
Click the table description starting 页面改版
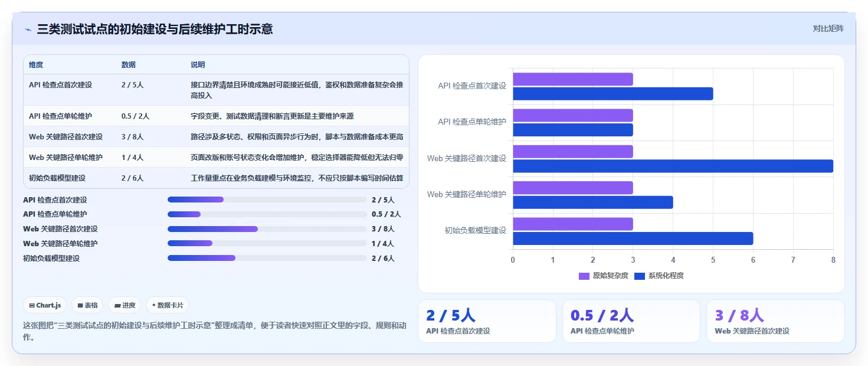297,158
